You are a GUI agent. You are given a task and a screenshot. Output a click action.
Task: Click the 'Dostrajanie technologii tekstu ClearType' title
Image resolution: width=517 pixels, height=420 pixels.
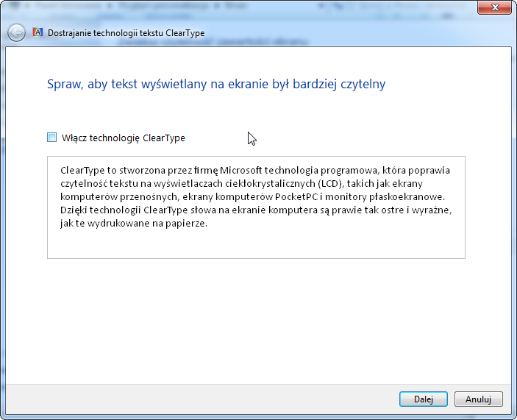pyautogui.click(x=126, y=33)
